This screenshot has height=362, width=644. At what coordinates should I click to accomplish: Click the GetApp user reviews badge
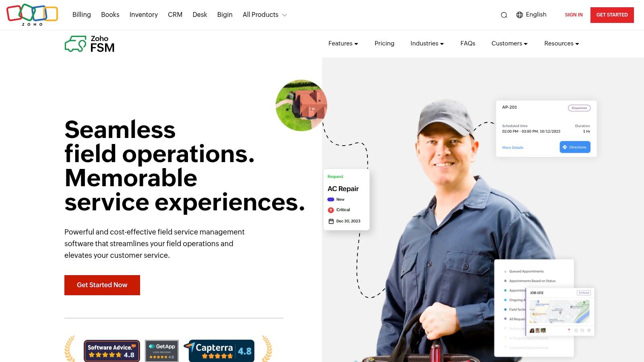pyautogui.click(x=162, y=351)
